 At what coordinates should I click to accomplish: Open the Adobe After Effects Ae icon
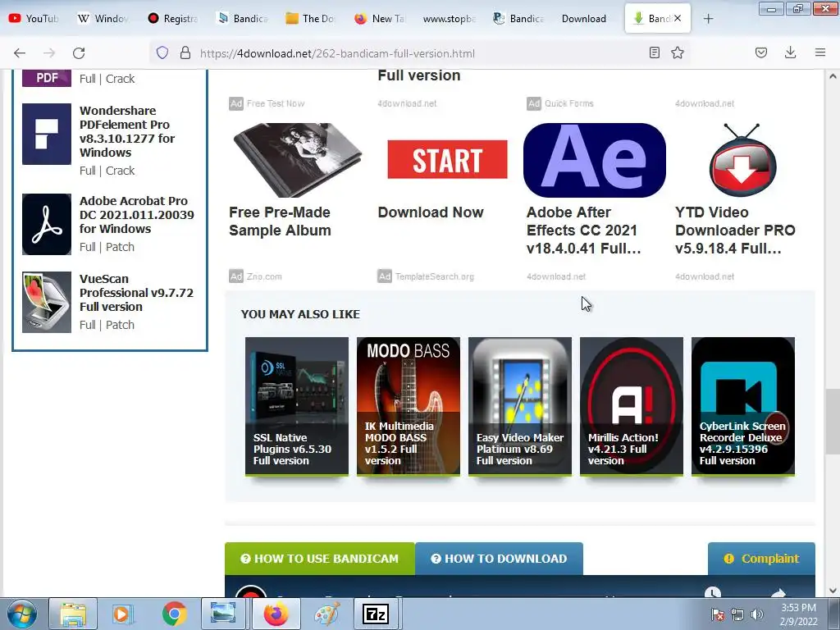595,160
